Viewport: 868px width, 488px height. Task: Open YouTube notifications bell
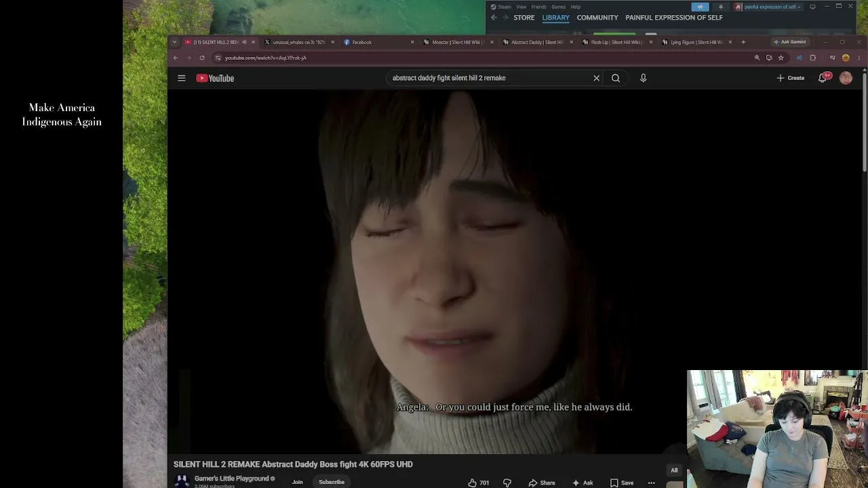[823, 78]
